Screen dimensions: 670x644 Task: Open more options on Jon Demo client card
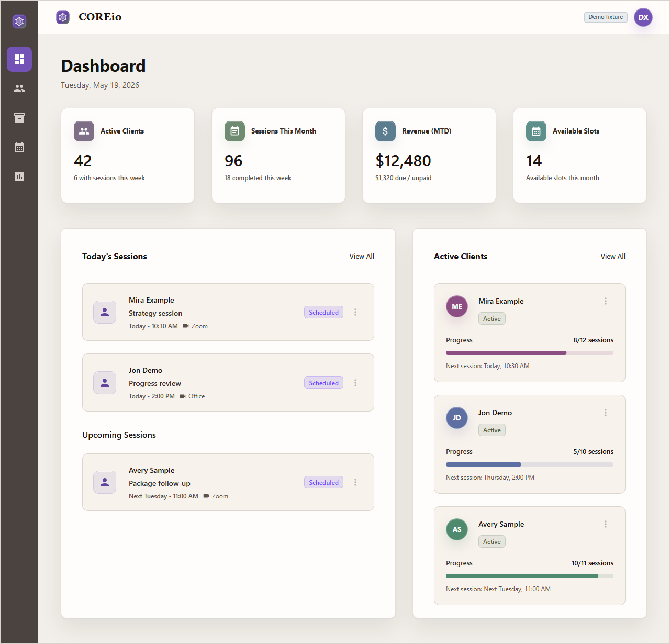606,413
